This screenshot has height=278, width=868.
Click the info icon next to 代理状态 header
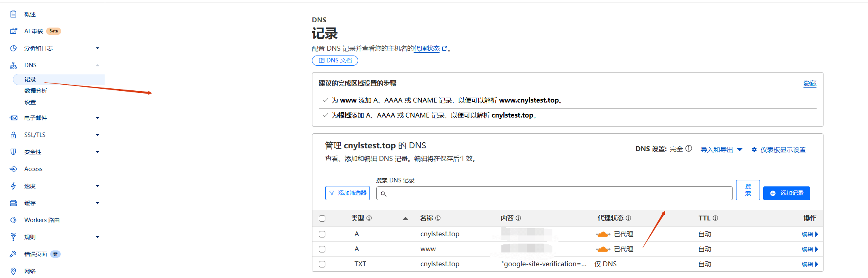click(x=628, y=218)
